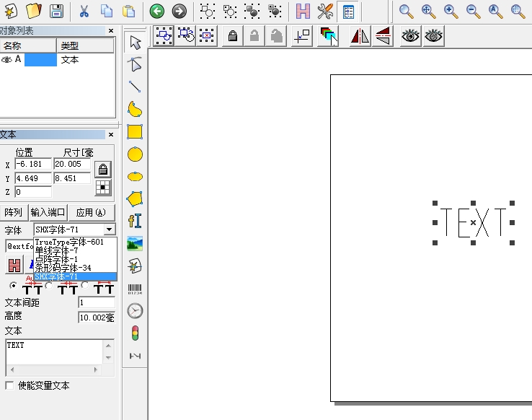Click the plain magnifier zoom icon

406,12
